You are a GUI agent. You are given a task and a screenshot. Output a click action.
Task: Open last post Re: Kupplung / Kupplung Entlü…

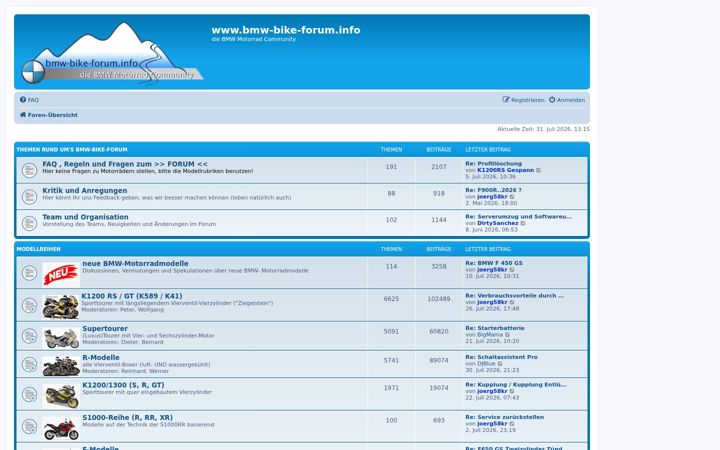coord(516,385)
